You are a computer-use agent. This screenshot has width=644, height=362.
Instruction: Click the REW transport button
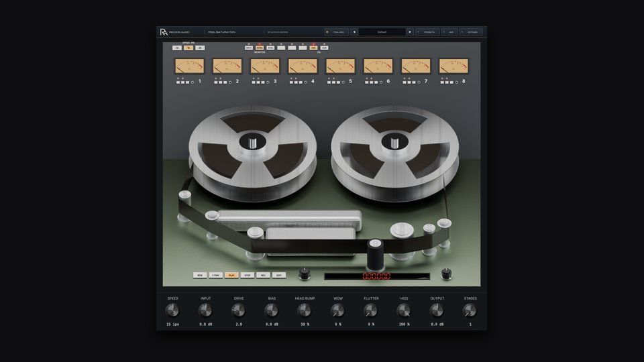(x=200, y=276)
